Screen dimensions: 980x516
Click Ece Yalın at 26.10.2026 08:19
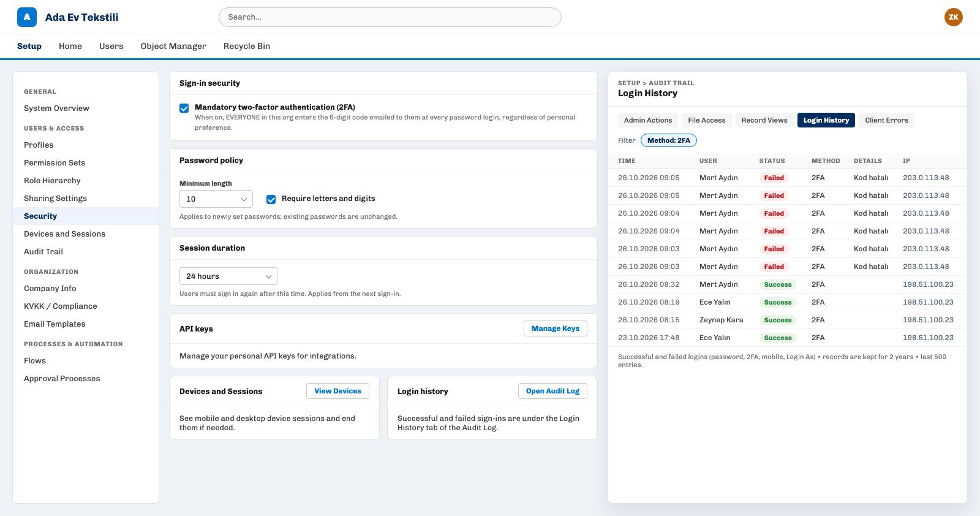point(715,302)
